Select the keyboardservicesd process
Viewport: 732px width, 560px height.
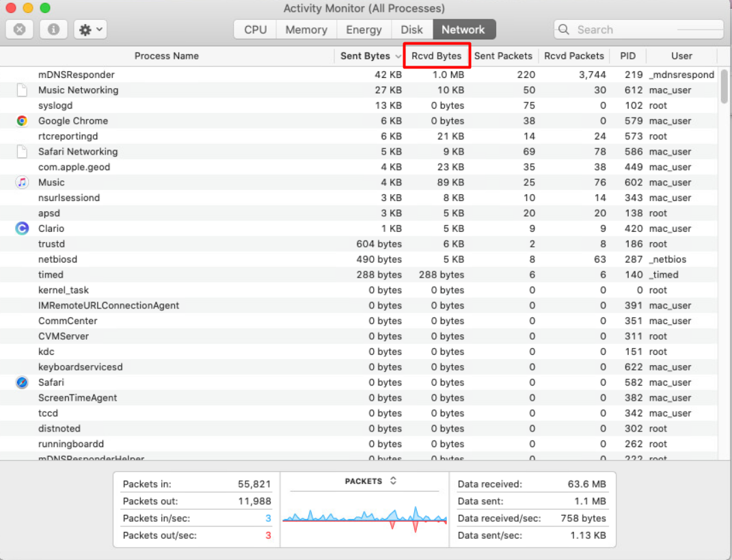pos(359,367)
